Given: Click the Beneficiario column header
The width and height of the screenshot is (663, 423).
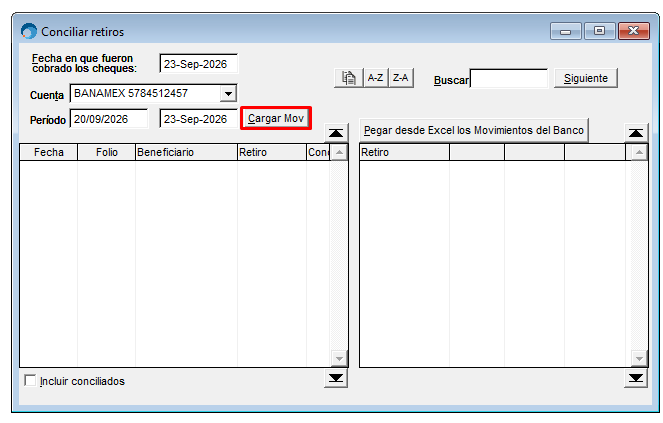Looking at the screenshot, I should (186, 152).
